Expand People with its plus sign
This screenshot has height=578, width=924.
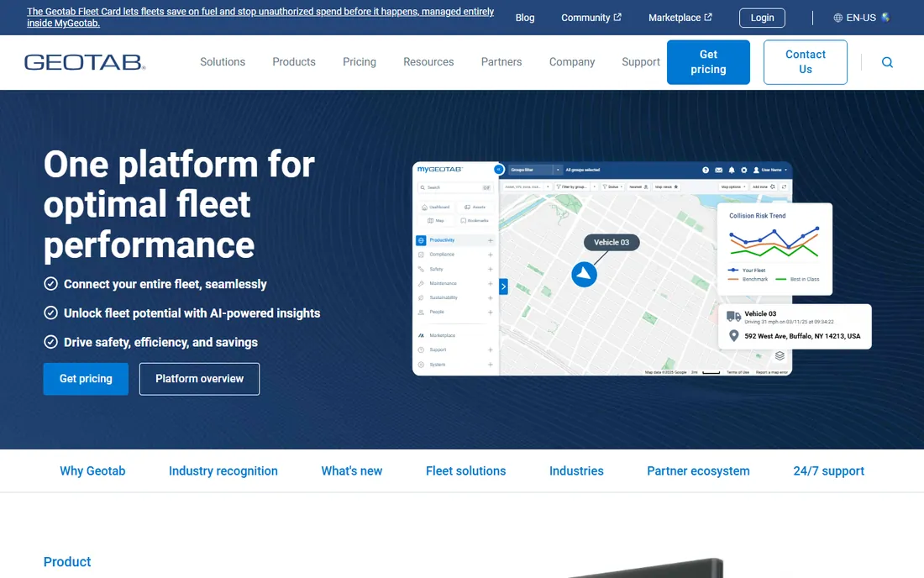click(x=491, y=313)
